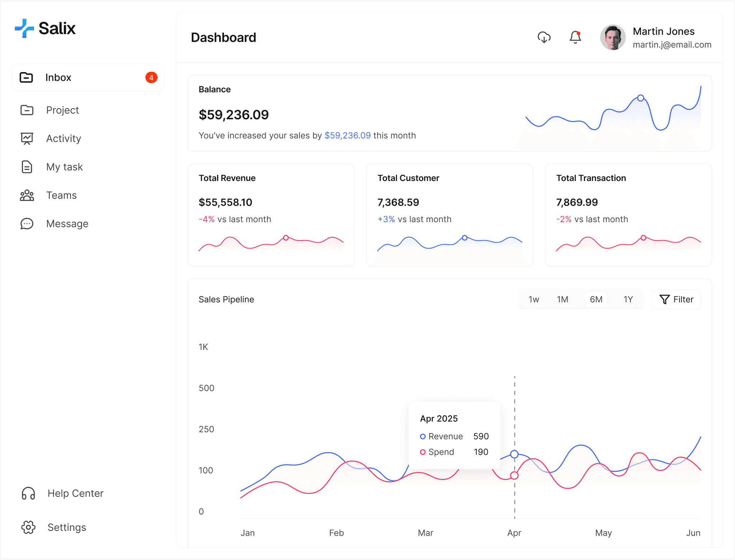Go to Project in the sidebar

click(62, 110)
